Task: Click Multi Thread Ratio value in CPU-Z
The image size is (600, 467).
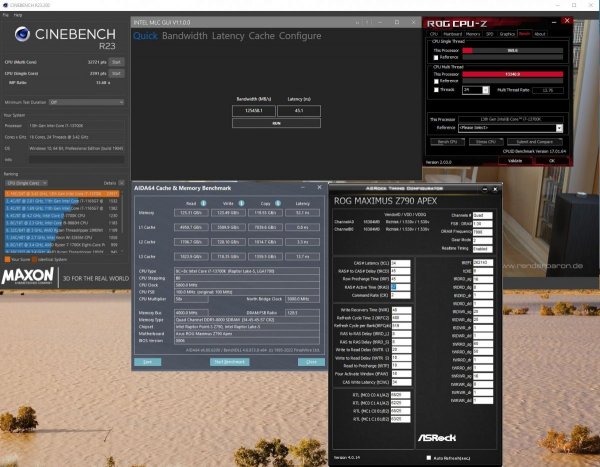Action: pyautogui.click(x=548, y=90)
